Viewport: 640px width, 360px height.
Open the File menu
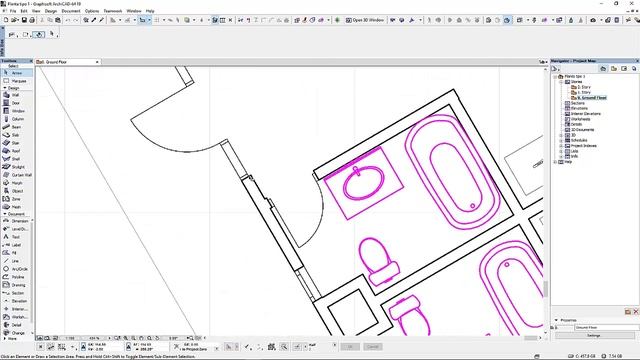[13, 11]
